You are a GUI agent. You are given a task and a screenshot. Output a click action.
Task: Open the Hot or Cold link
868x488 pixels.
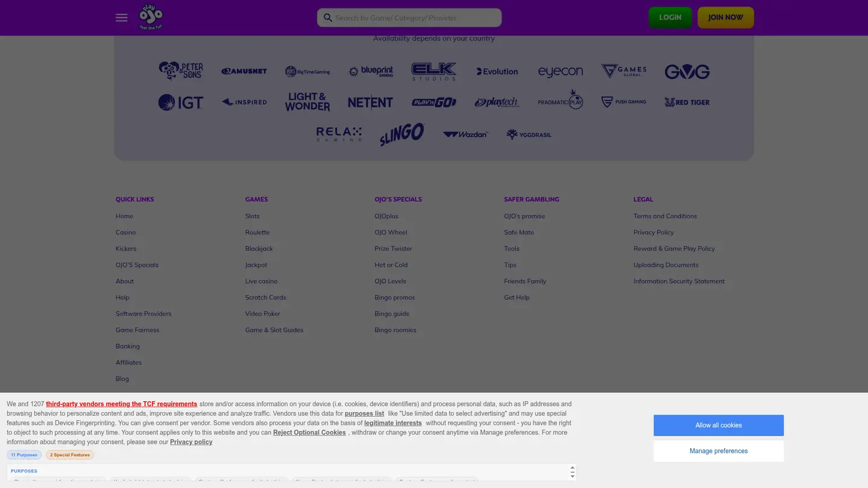[x=391, y=265]
